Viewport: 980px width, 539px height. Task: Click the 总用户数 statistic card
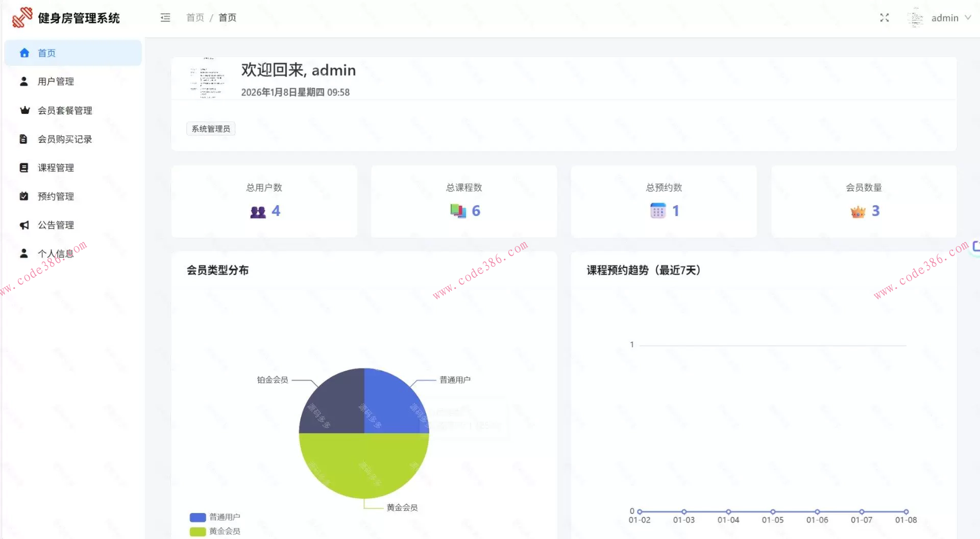264,201
